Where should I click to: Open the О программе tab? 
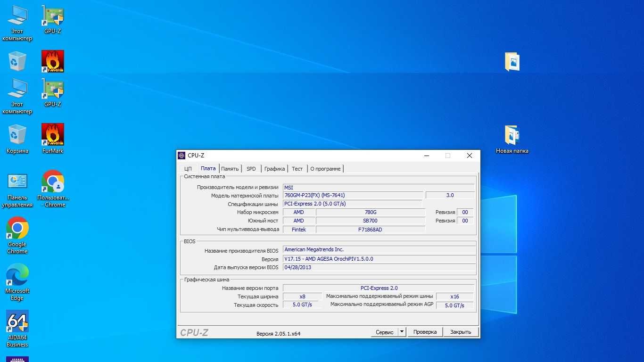pyautogui.click(x=325, y=169)
